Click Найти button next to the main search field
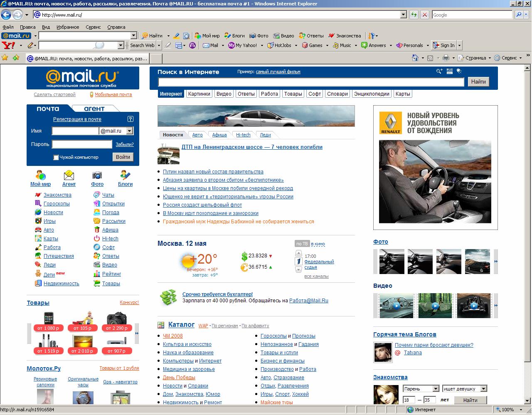Image resolution: width=532 pixels, height=415 pixels. pos(478,82)
